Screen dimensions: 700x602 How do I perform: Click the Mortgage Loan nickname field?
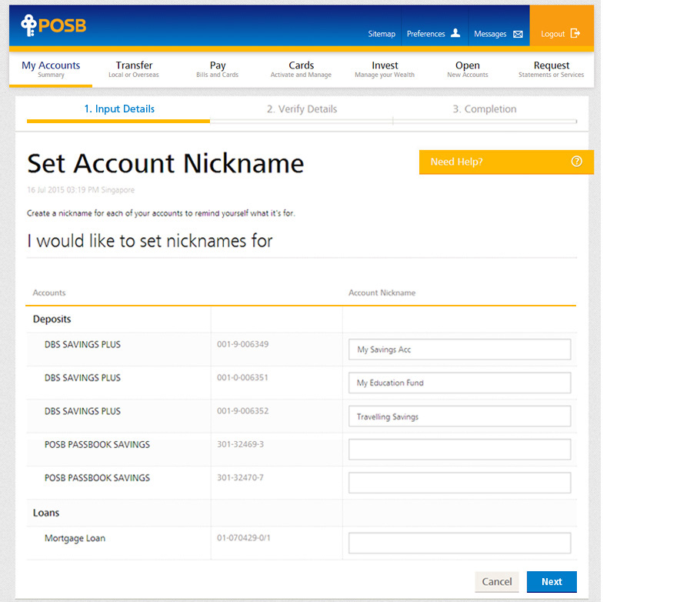coord(459,543)
